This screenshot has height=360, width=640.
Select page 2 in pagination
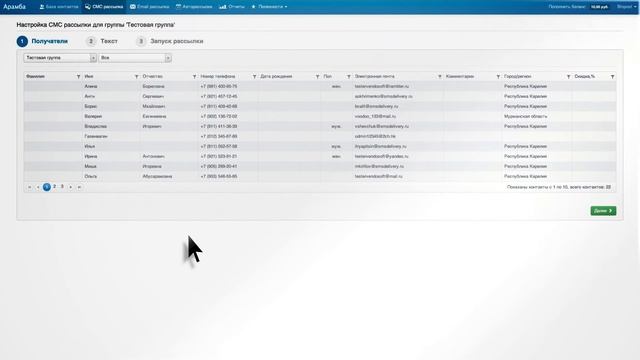click(54, 187)
